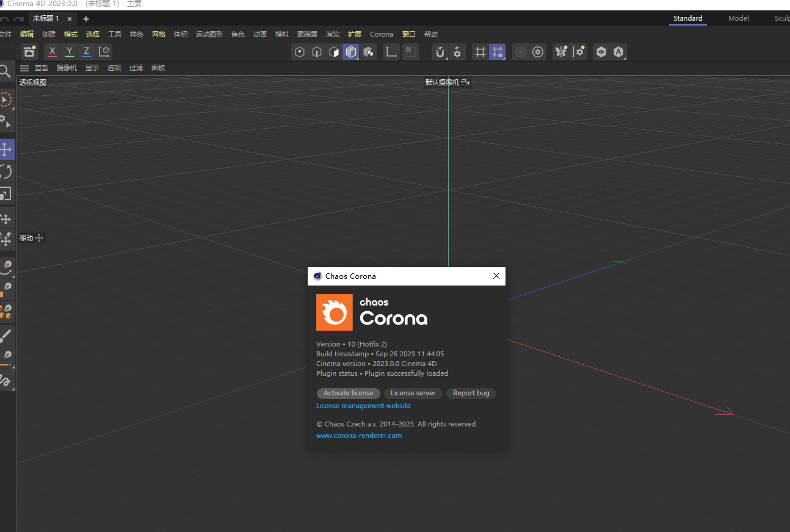This screenshot has width=790, height=532.
Task: Click Activate license button
Action: [349, 393]
